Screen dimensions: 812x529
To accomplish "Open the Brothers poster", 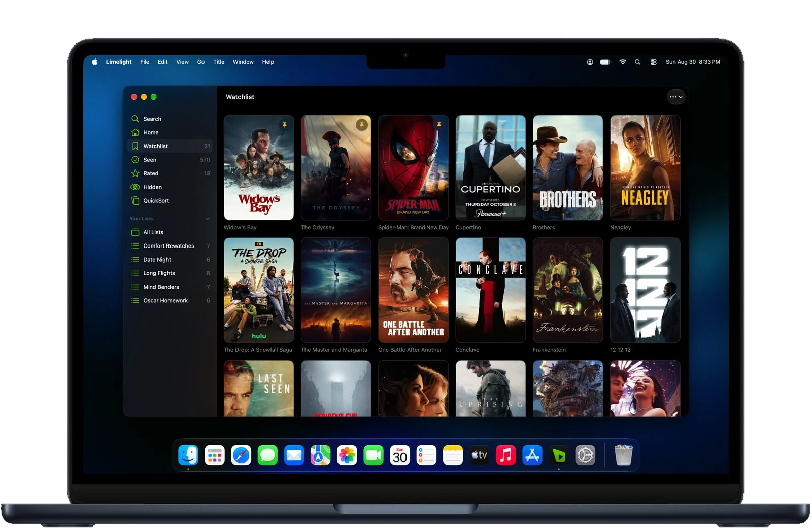I will [568, 167].
